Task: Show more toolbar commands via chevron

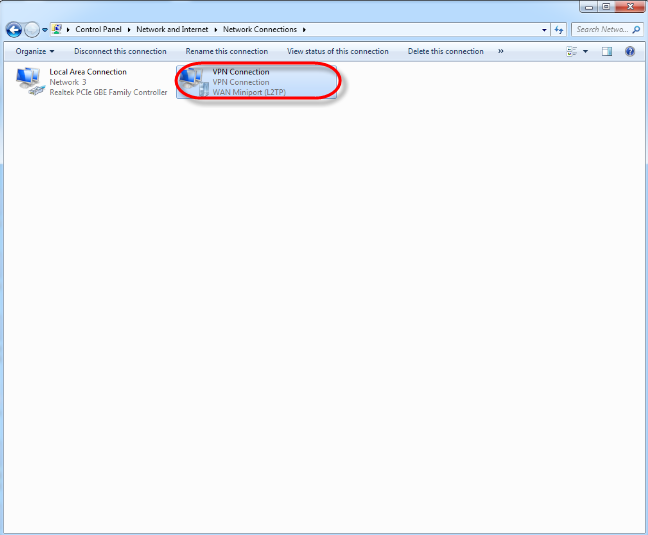Action: coord(501,51)
